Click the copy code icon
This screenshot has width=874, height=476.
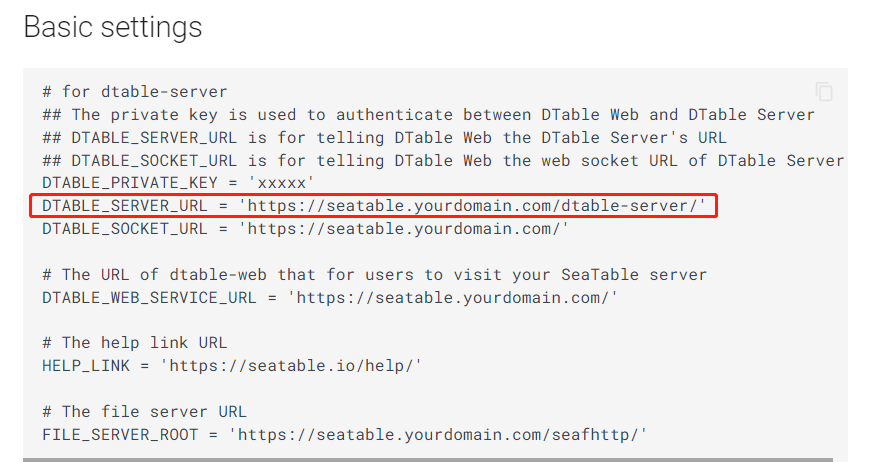[824, 92]
